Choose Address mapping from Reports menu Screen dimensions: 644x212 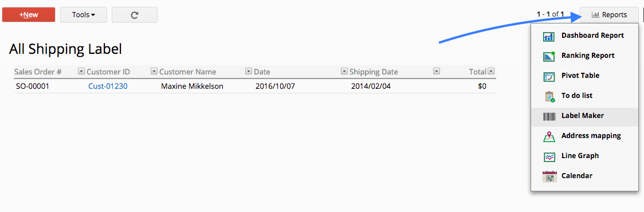584,136
